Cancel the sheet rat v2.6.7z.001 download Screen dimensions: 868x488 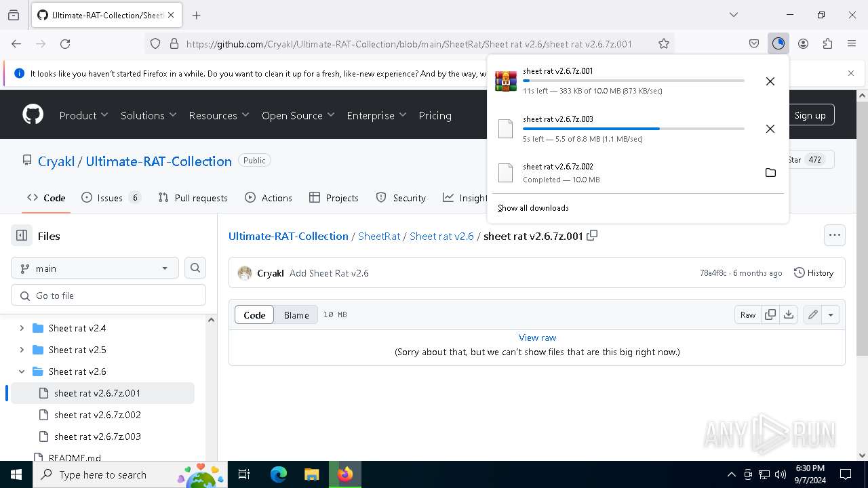pyautogui.click(x=770, y=81)
